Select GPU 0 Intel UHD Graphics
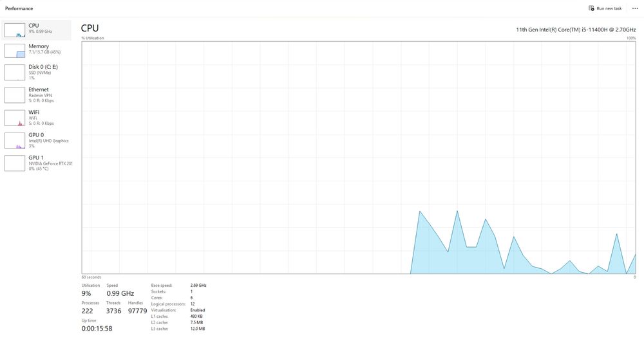This screenshot has height=339, width=644. pyautogui.click(x=36, y=140)
